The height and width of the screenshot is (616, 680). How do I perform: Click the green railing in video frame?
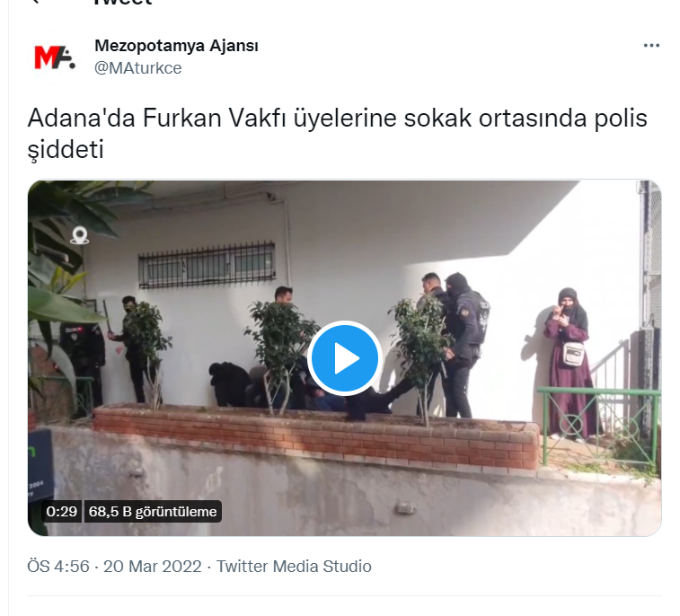click(x=599, y=425)
